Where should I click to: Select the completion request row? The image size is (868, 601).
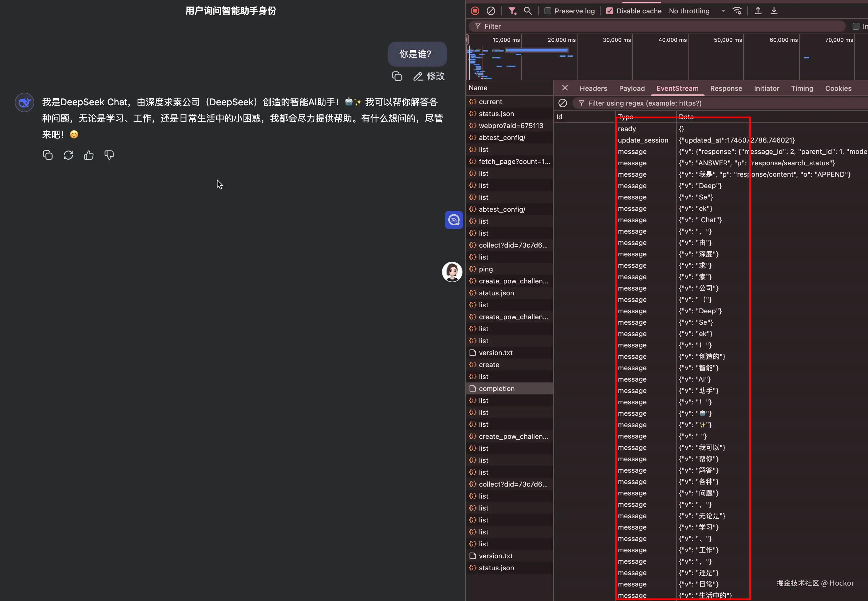pyautogui.click(x=497, y=388)
